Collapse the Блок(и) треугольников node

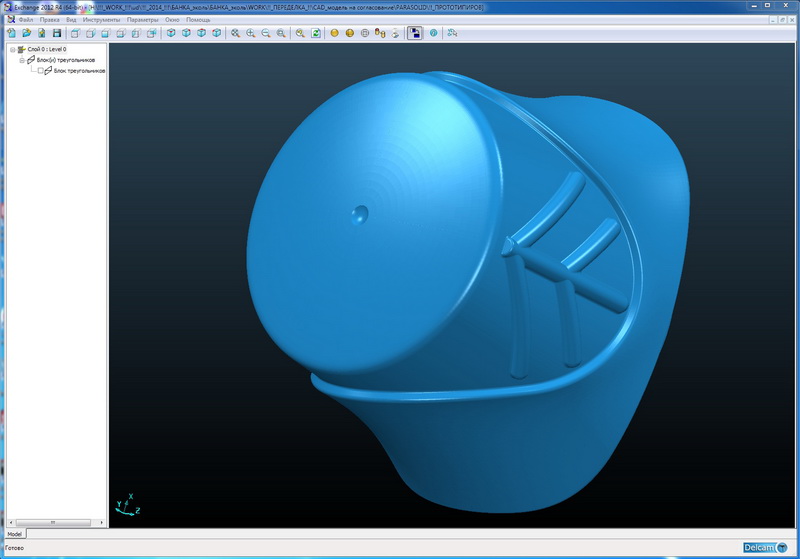click(22, 60)
